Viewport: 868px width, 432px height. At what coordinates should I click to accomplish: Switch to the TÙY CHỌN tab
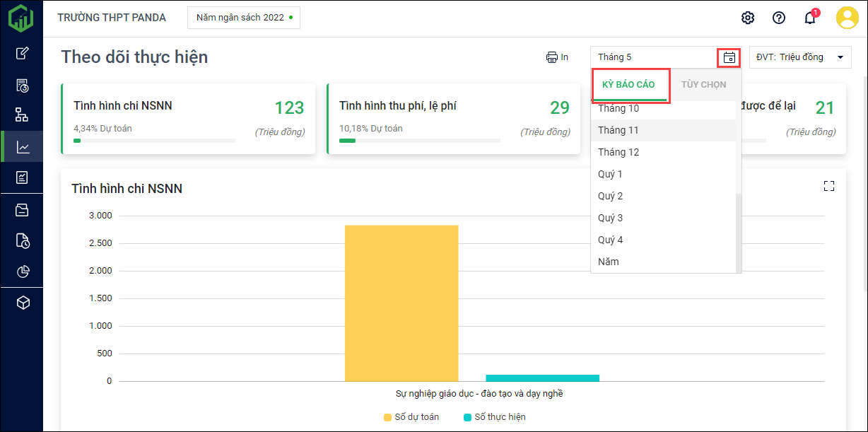[703, 85]
